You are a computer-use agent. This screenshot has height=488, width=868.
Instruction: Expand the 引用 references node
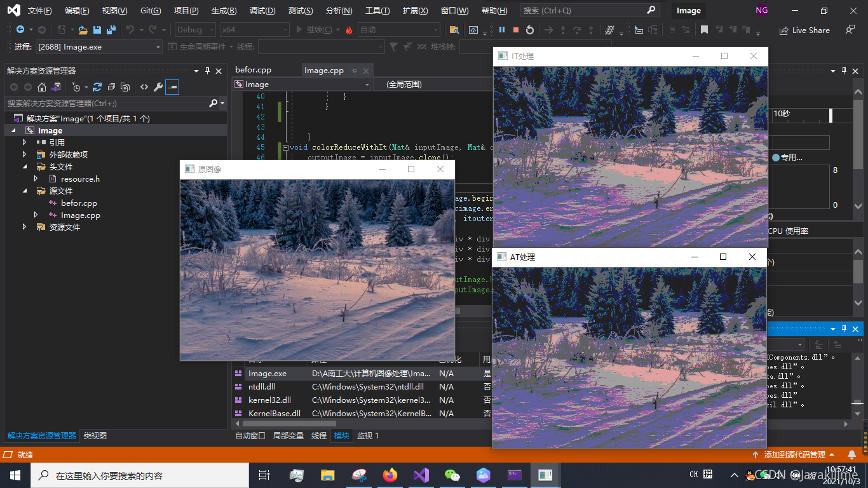pos(25,142)
